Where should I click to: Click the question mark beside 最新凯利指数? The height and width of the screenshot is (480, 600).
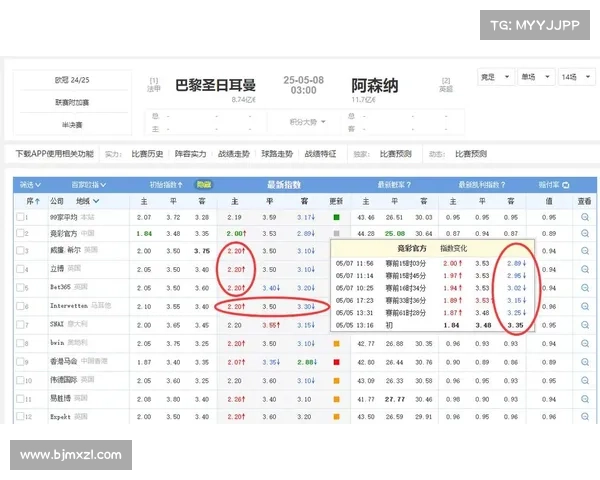[503, 185]
